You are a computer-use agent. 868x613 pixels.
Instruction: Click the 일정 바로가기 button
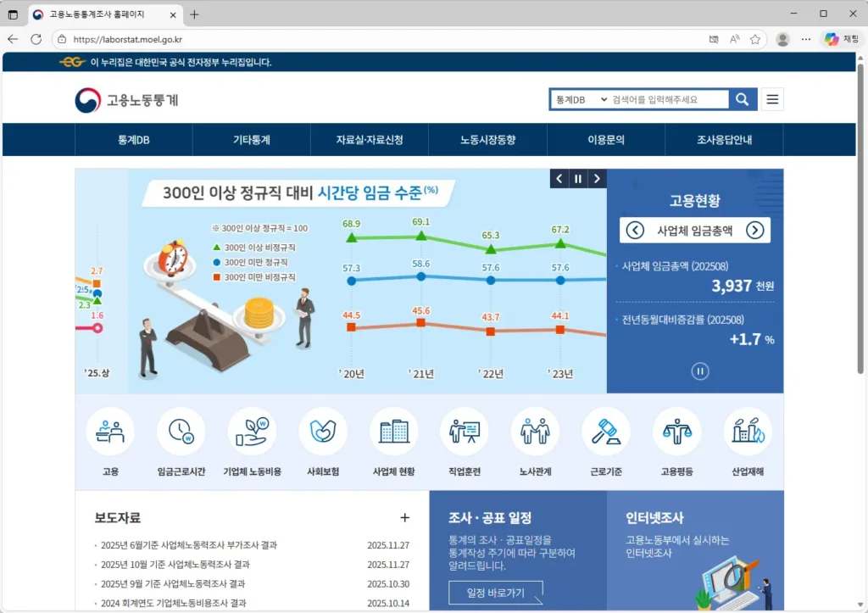(x=495, y=593)
